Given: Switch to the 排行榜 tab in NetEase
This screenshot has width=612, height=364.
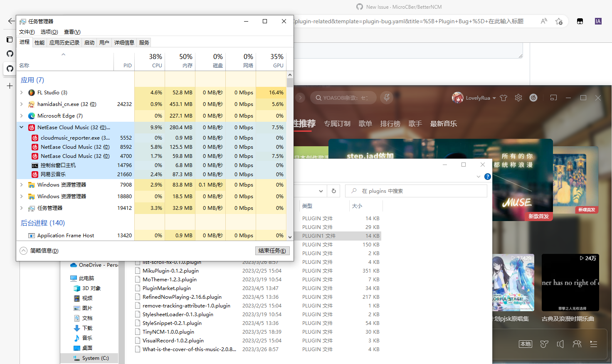Looking at the screenshot, I should click(390, 123).
